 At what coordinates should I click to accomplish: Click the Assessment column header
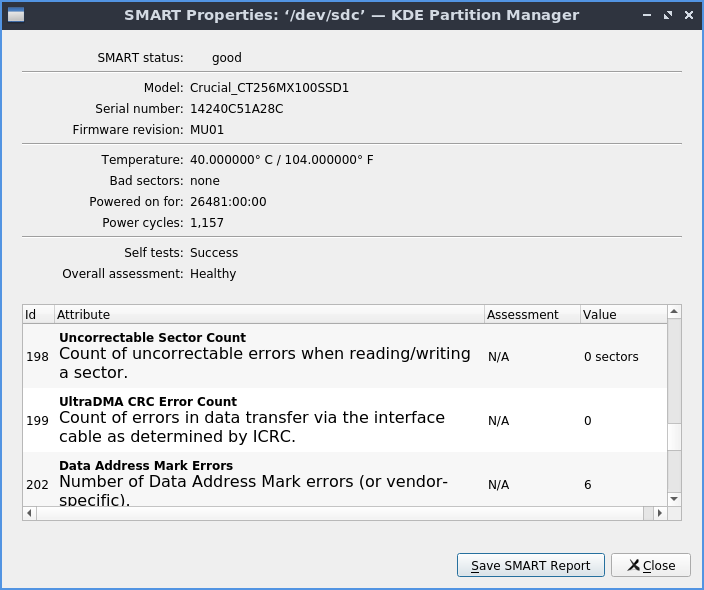coord(531,314)
